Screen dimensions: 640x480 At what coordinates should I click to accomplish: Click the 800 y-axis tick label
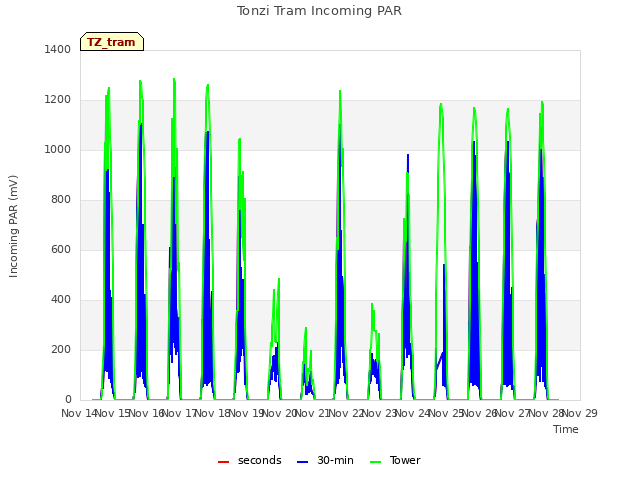[x=61, y=200]
